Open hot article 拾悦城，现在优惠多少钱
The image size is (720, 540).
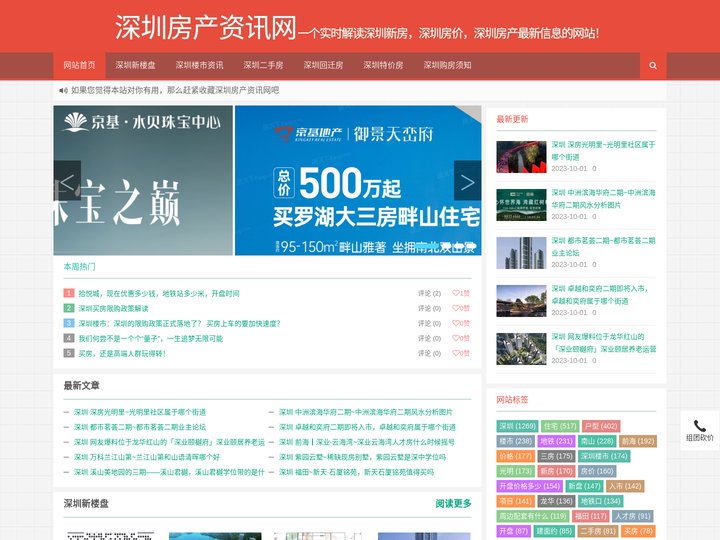159,293
